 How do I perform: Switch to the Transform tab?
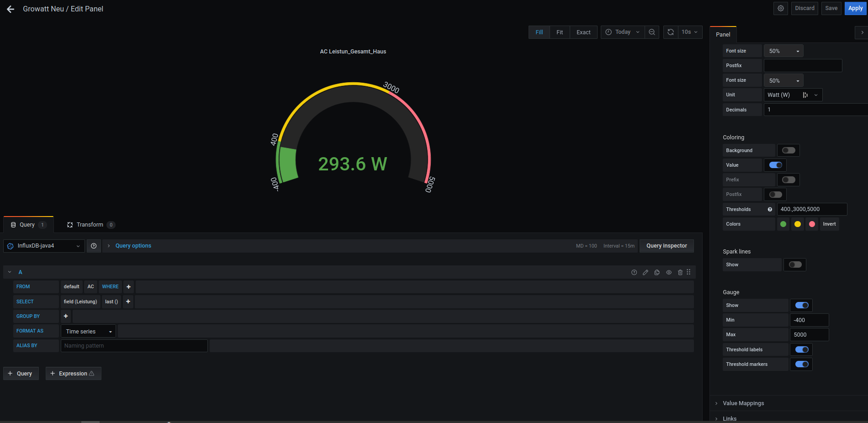[x=90, y=225]
